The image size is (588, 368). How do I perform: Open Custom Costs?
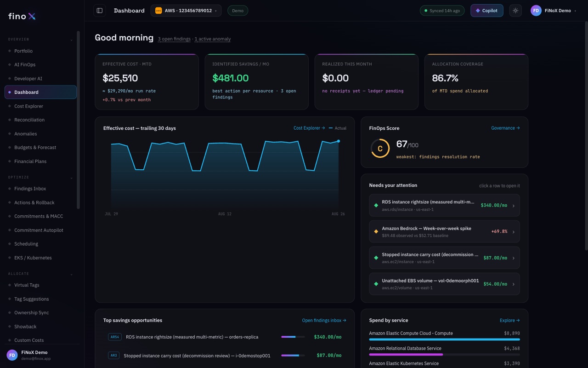coord(40,340)
